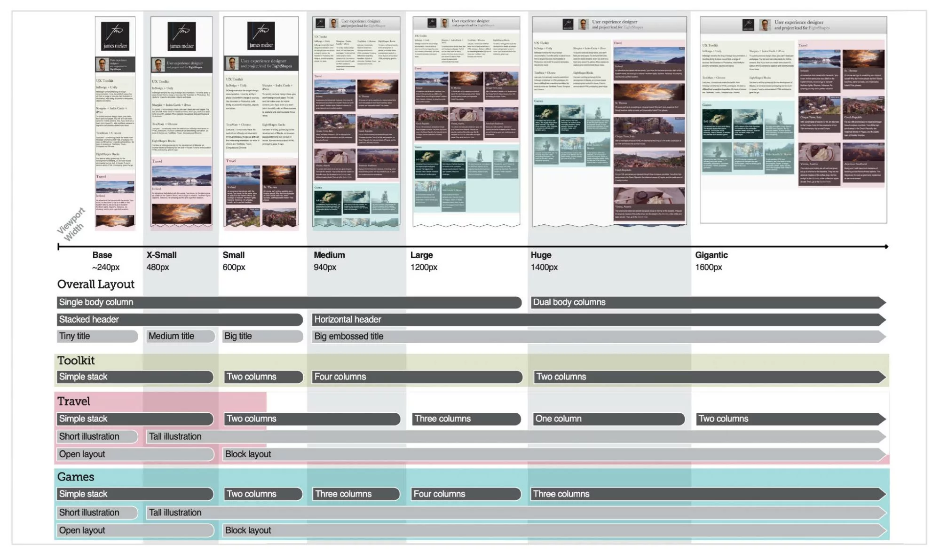Select the Big embossed title bar
This screenshot has width=940, height=560.
597,337
